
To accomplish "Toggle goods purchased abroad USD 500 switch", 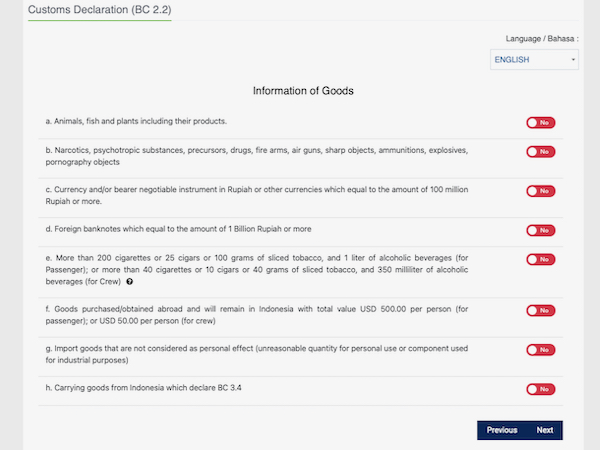I will 540,310.
